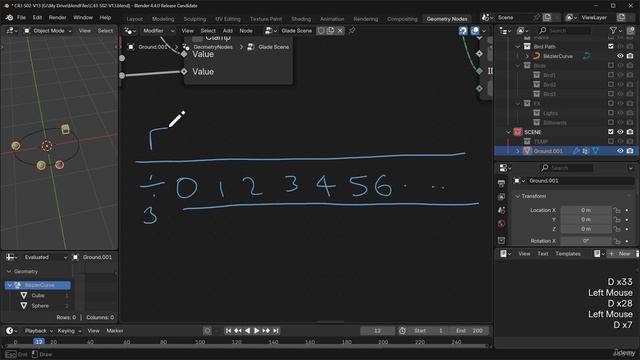Switch to the Geometry Nodes workspace tab
Viewport: 640px width, 360px height.
(447, 19)
